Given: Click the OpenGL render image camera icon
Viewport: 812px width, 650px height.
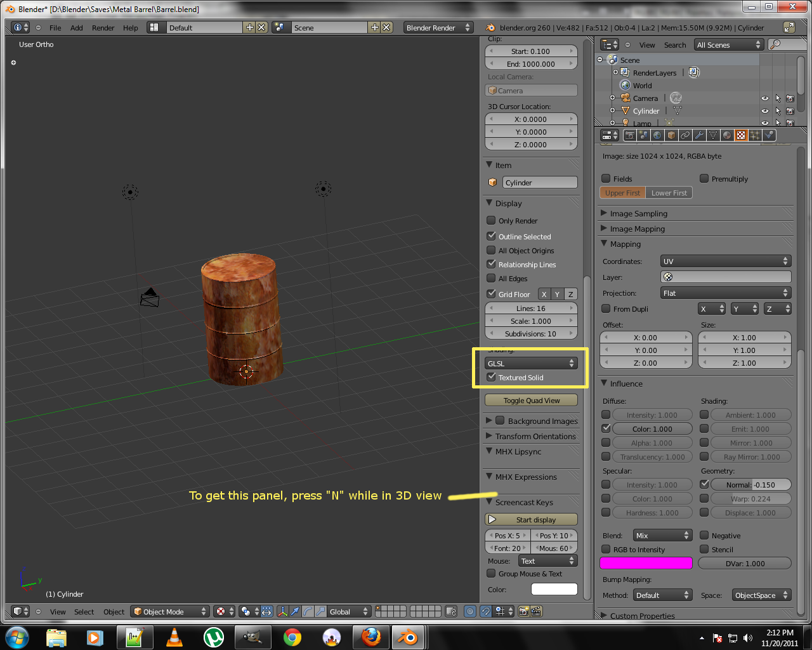Looking at the screenshot, I should [523, 611].
